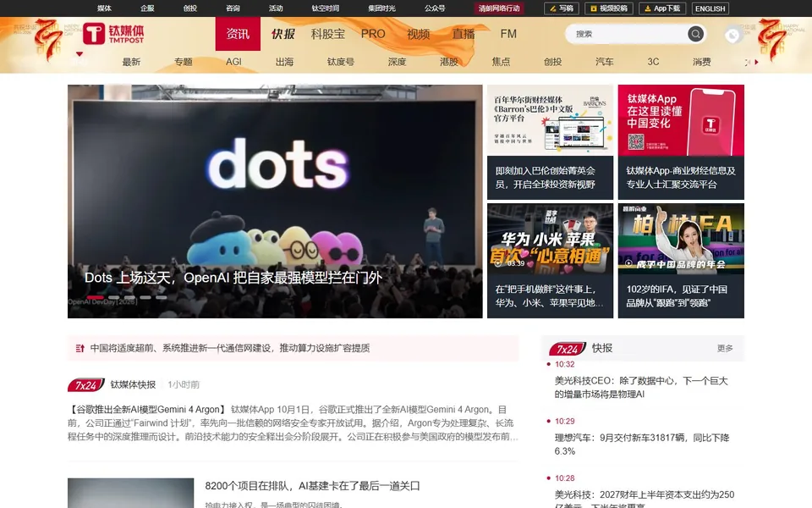Select the 视频 navigation tab

pos(419,34)
